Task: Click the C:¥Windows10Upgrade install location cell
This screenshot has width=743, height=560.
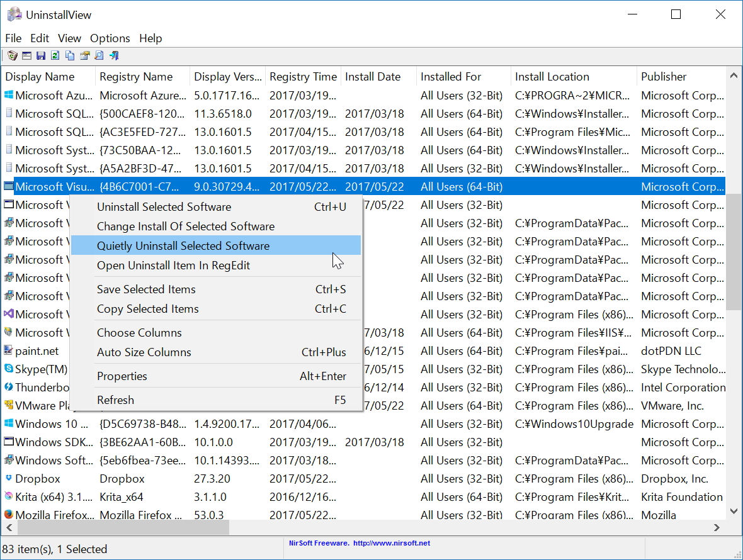Action: (574, 423)
